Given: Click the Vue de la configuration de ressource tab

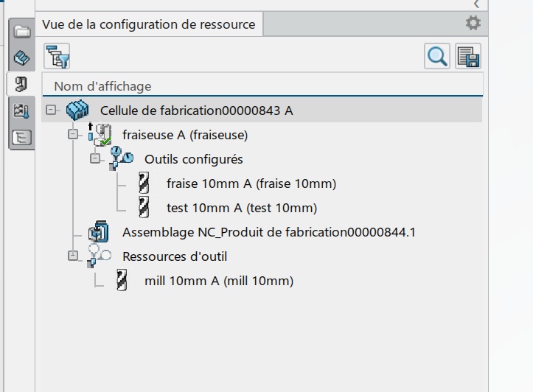Looking at the screenshot, I should click(x=148, y=24).
